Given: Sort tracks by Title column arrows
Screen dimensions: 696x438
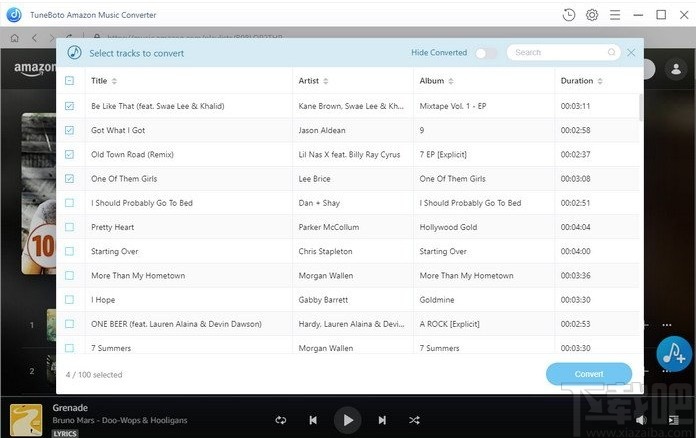Looking at the screenshot, I should tap(114, 81).
